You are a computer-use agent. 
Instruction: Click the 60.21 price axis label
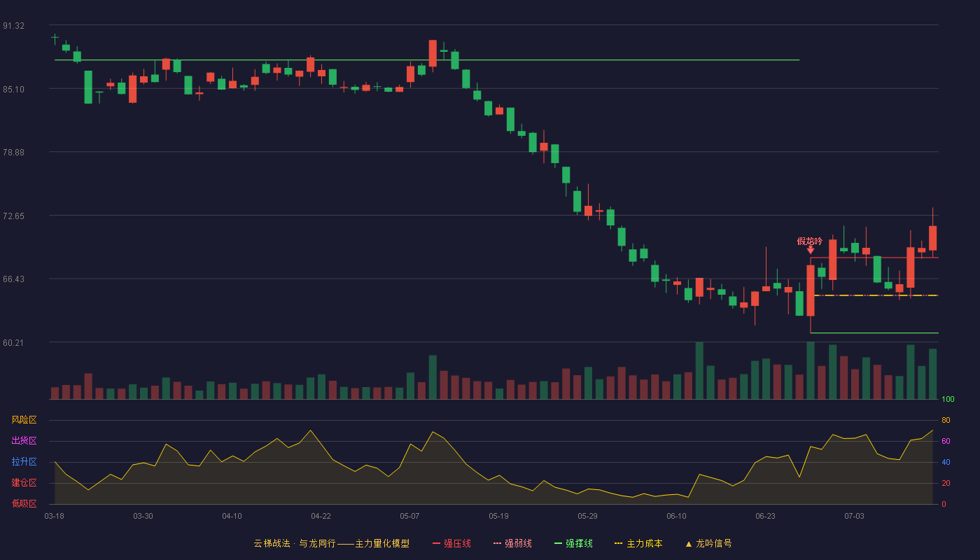(13, 343)
